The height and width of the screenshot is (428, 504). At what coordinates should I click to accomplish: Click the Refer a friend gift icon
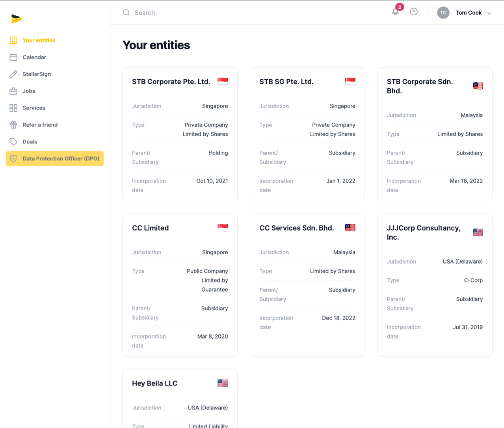pos(13,125)
